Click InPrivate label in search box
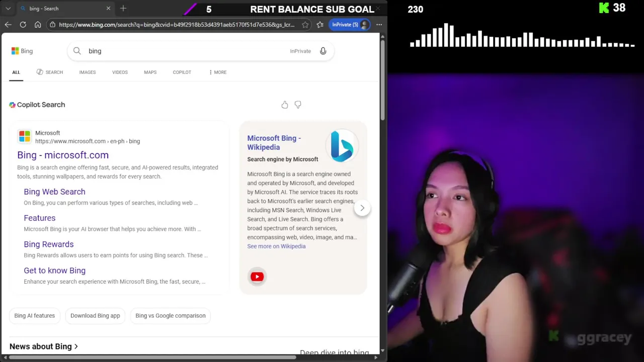644x362 pixels. (x=300, y=51)
